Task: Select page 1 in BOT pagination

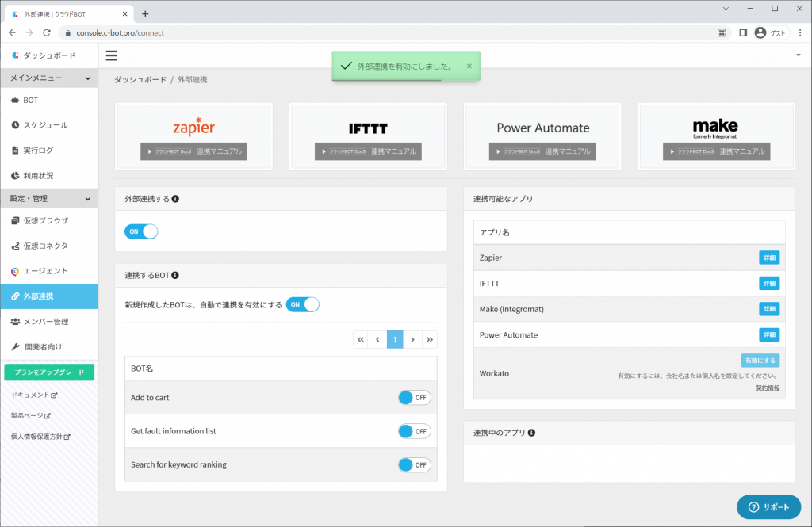Action: pos(395,340)
